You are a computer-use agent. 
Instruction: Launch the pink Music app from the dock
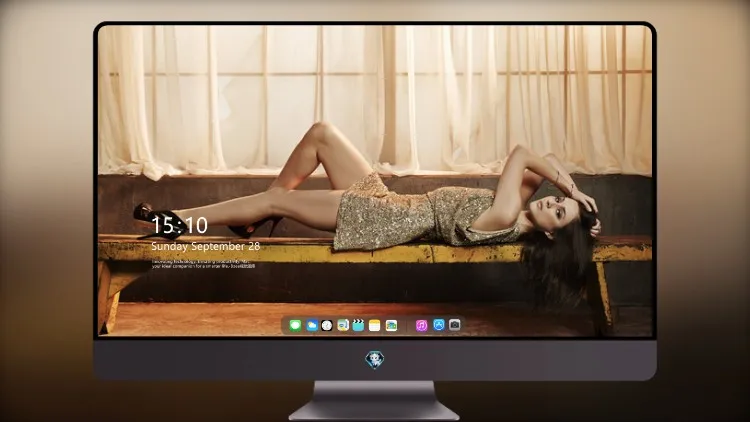coord(421,325)
